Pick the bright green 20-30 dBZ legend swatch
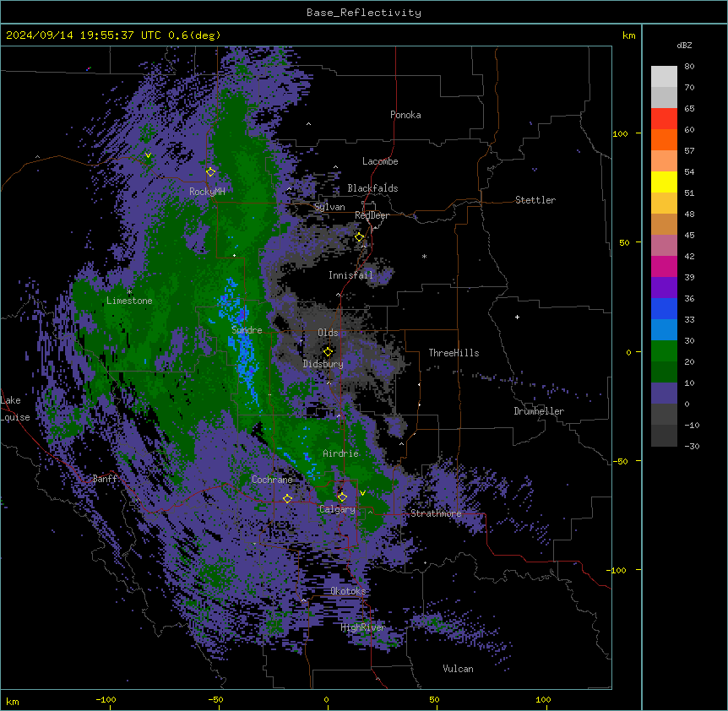The image size is (728, 711). click(x=664, y=351)
